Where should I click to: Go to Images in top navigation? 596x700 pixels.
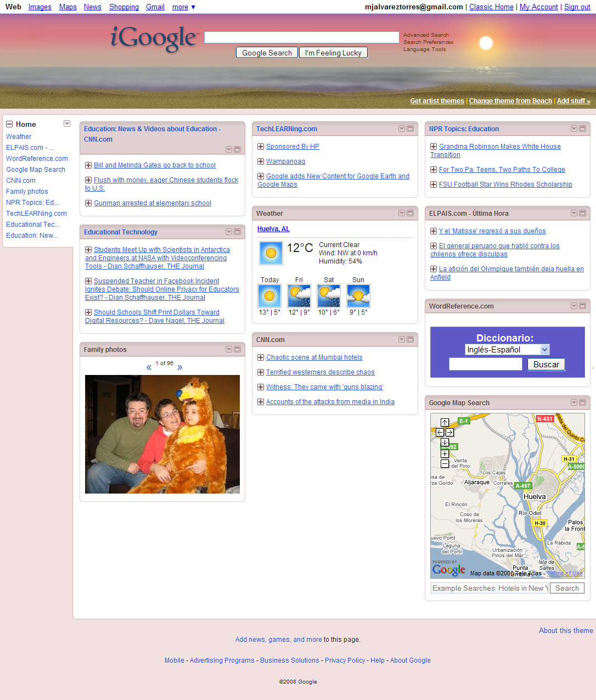[x=40, y=7]
